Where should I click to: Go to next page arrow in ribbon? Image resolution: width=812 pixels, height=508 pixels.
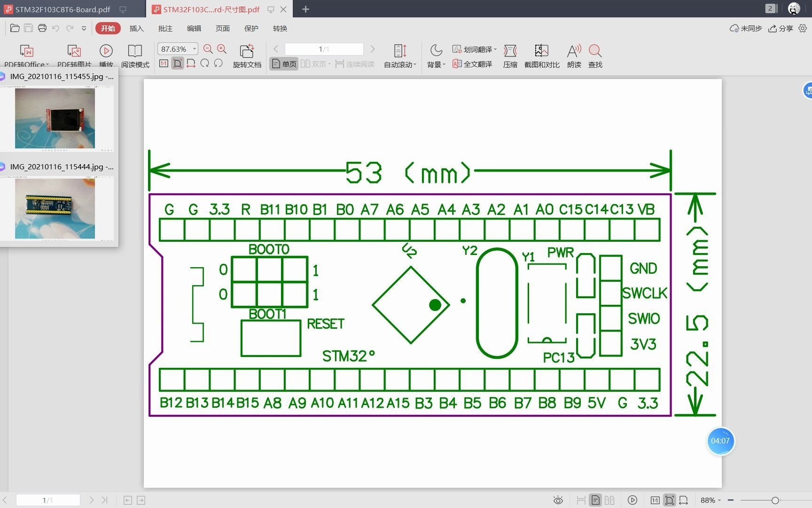373,49
